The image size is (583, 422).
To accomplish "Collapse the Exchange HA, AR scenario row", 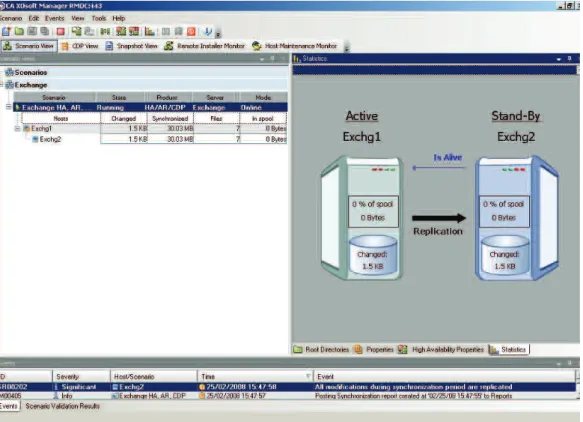I will coord(9,107).
